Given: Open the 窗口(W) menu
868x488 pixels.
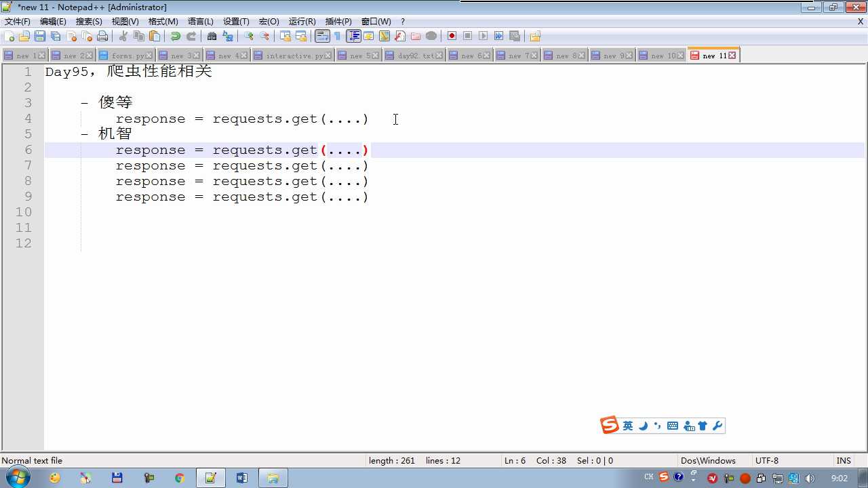Looking at the screenshot, I should click(376, 22).
